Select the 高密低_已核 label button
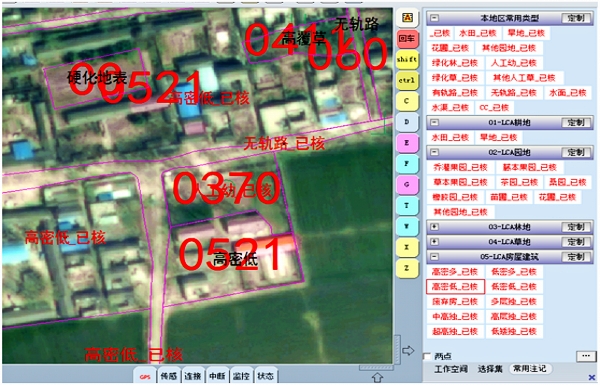Screen dimensions: 600x385 (455, 287)
